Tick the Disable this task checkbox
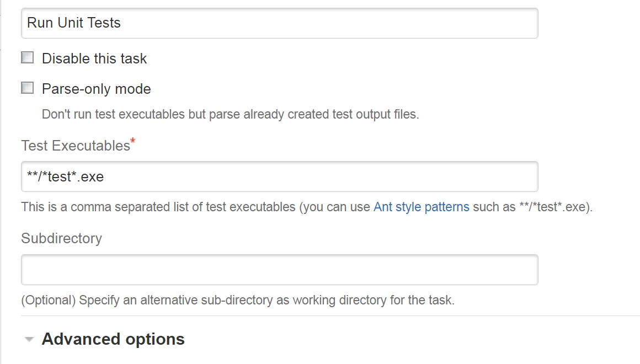Image resolution: width=640 pixels, height=364 pixels. [27, 57]
